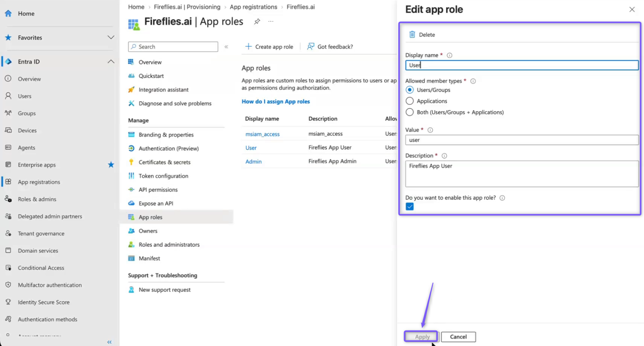Screen dimensions: 644x346
Task: Click the Home icon in sidebar
Action: coord(8,13)
